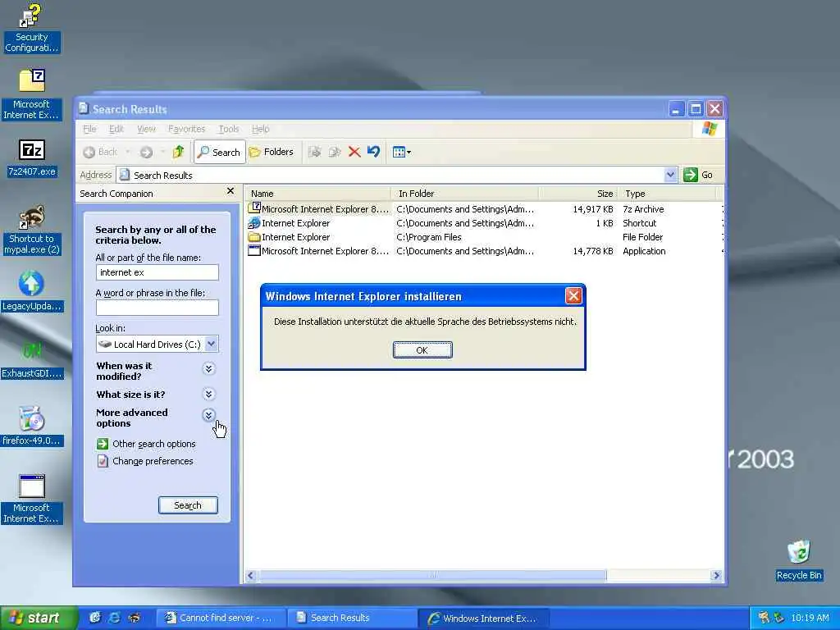
Task: Open the ExhaustGDI desktop icon
Action: click(x=32, y=359)
